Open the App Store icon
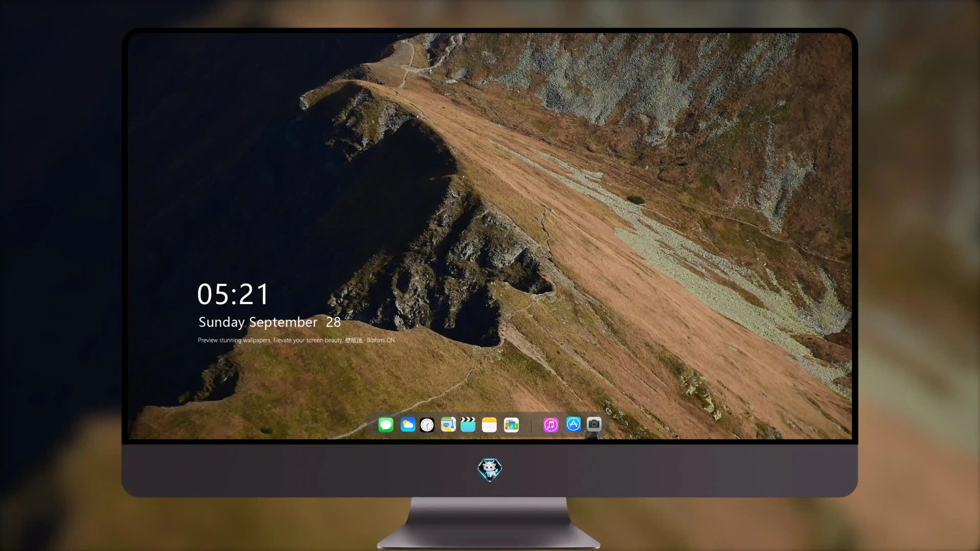Viewport: 980px width, 551px height. click(x=573, y=424)
